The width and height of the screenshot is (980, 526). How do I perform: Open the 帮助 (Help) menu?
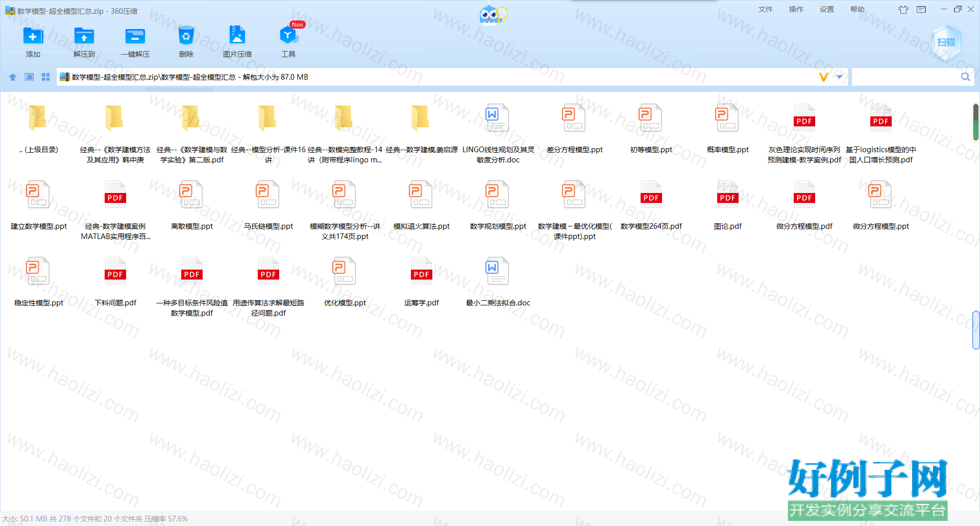click(x=857, y=9)
